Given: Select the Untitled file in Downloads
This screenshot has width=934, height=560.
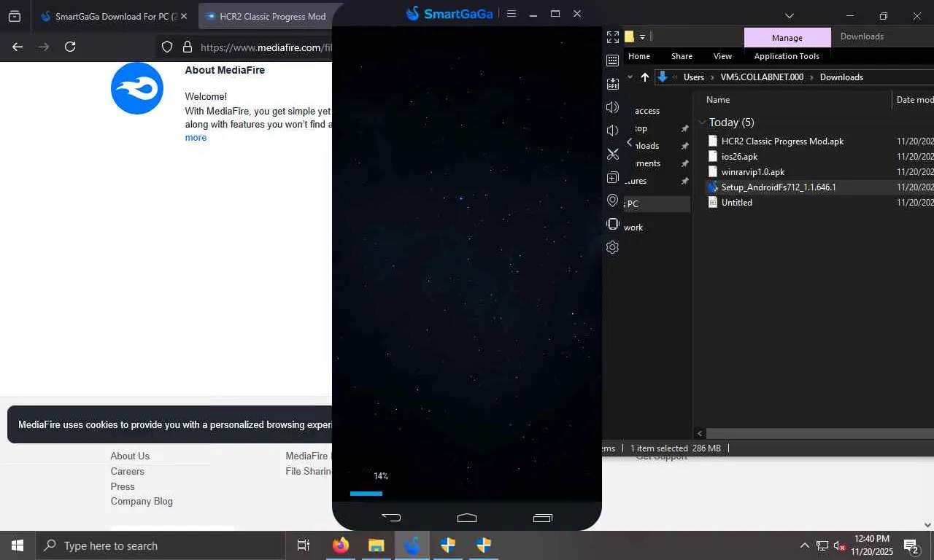Looking at the screenshot, I should (x=736, y=203).
